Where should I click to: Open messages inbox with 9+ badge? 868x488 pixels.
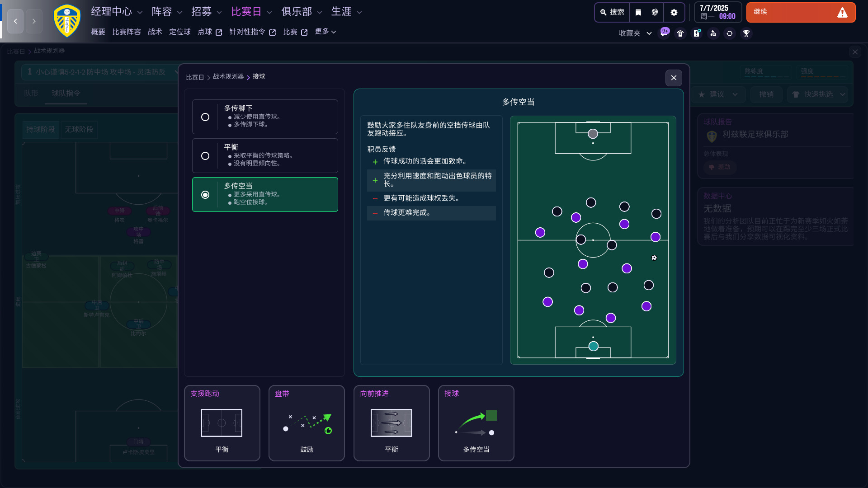point(664,33)
